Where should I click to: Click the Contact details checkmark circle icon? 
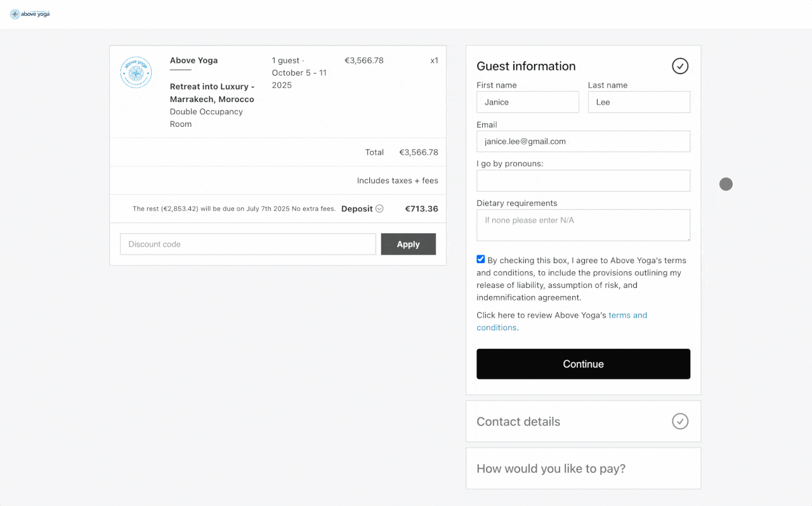680,421
